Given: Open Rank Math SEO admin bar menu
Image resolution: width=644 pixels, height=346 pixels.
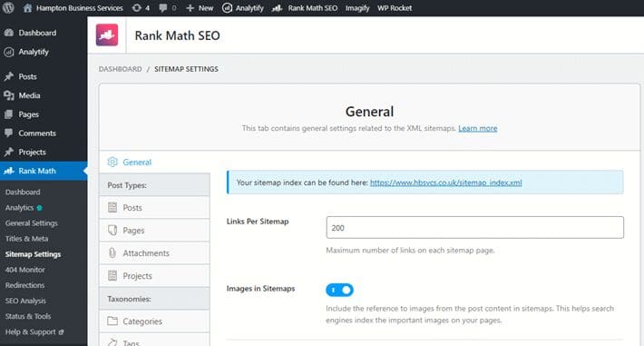Looking at the screenshot, I should point(305,8).
